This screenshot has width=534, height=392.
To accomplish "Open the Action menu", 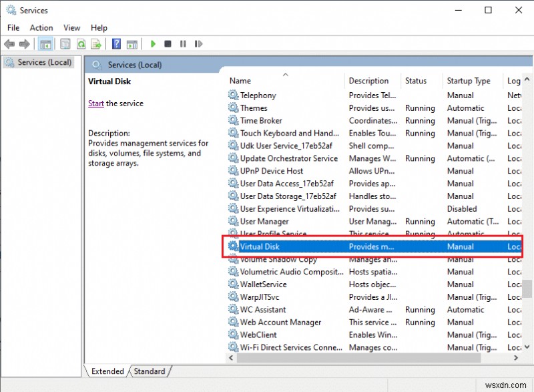I will (x=41, y=27).
